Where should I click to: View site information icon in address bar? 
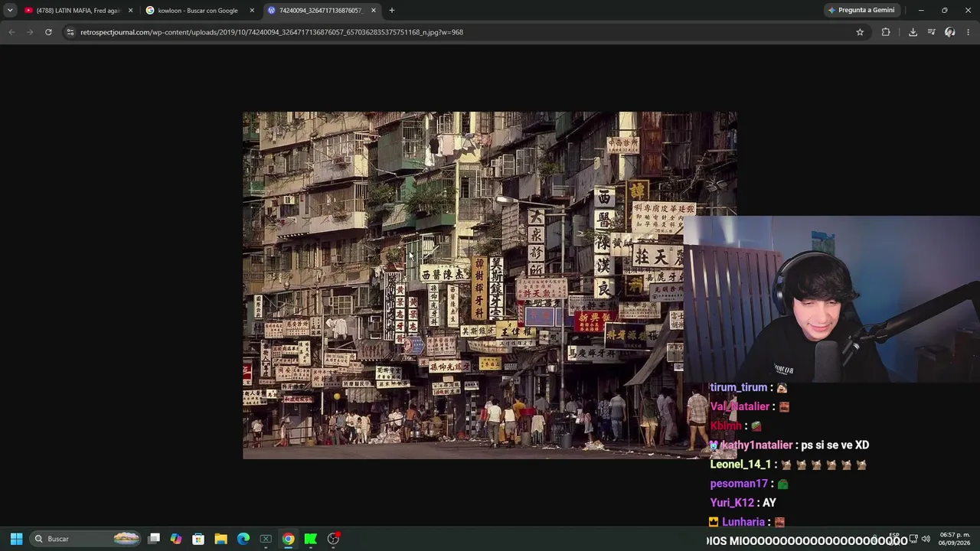(x=70, y=32)
